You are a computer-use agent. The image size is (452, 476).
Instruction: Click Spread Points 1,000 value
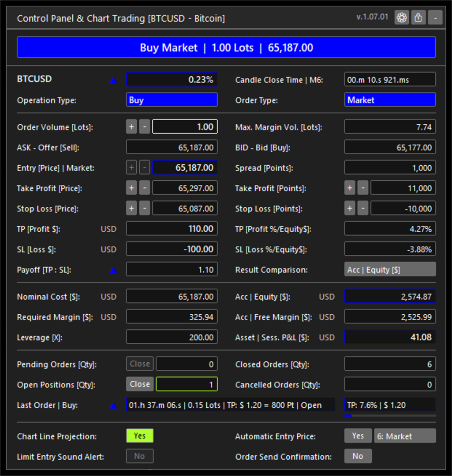pos(390,167)
